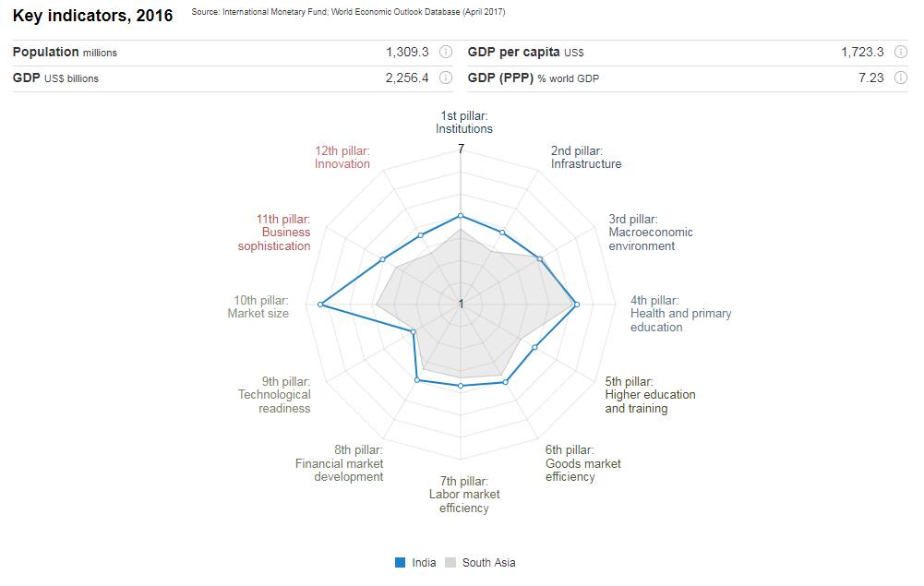Click 6th pillar: Goods market efficiency label

[x=582, y=463]
